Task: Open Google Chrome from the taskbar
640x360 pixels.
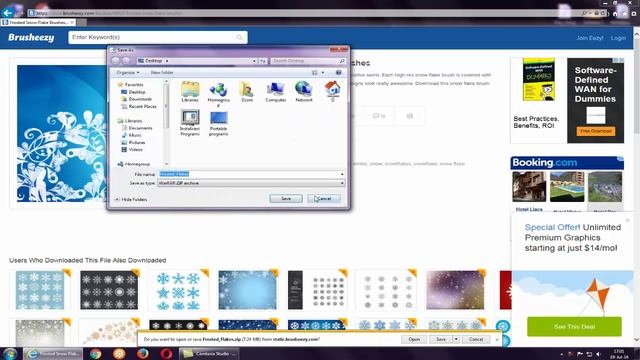Action: click(96, 353)
